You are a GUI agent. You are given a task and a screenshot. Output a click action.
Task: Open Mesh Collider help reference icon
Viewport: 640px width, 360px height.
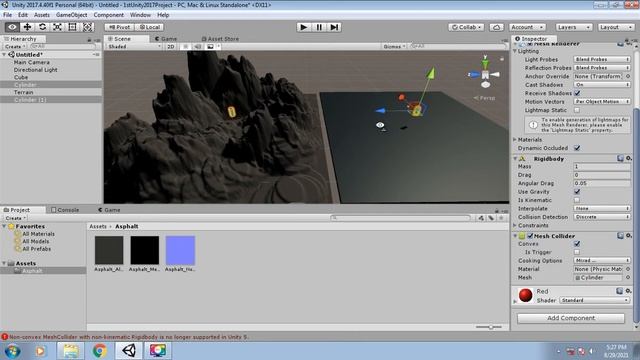click(x=620, y=236)
